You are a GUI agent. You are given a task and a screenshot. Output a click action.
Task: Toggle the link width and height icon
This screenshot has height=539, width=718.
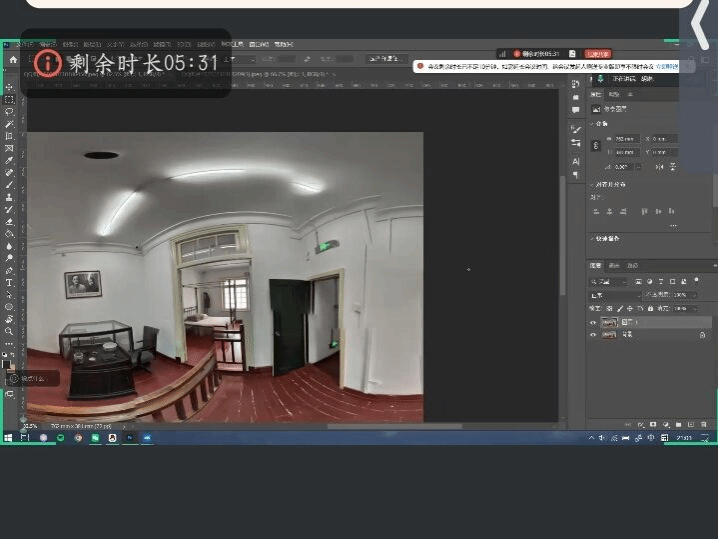click(596, 146)
